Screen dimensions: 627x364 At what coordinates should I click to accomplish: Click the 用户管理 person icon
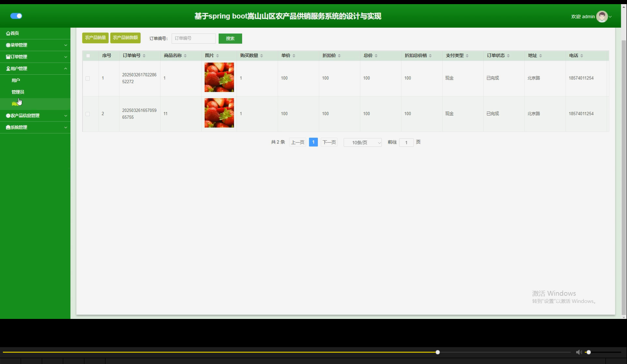coord(8,69)
